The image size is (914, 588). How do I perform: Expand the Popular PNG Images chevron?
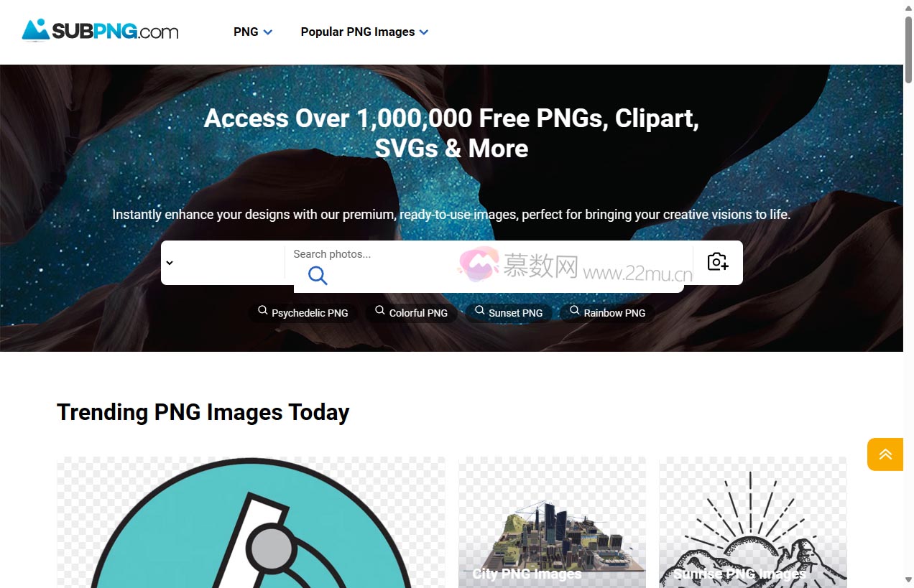pos(424,32)
